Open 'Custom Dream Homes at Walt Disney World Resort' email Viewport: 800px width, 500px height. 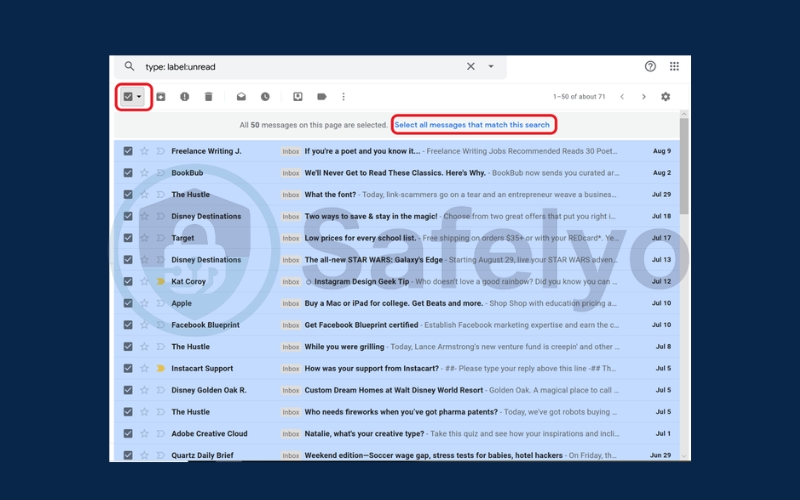pyautogui.click(x=393, y=390)
